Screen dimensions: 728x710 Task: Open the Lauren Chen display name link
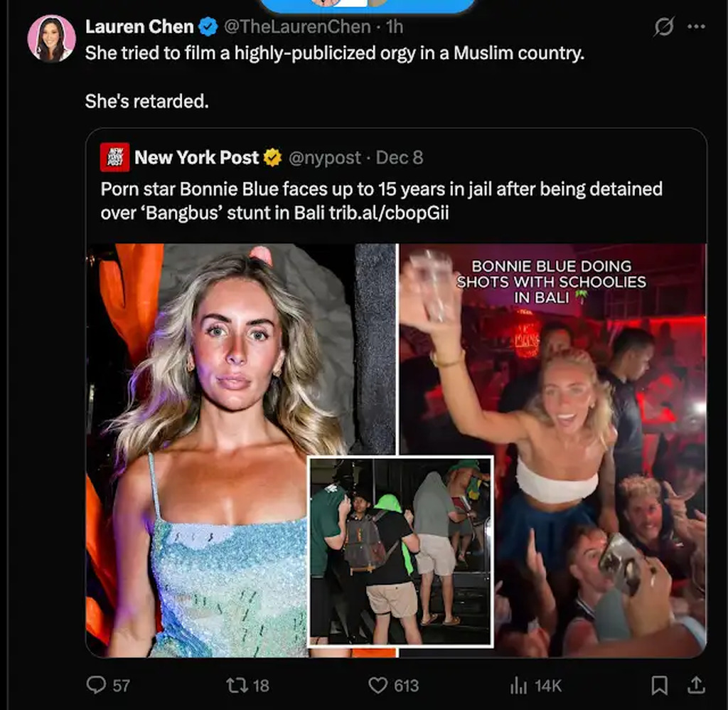[x=139, y=27]
